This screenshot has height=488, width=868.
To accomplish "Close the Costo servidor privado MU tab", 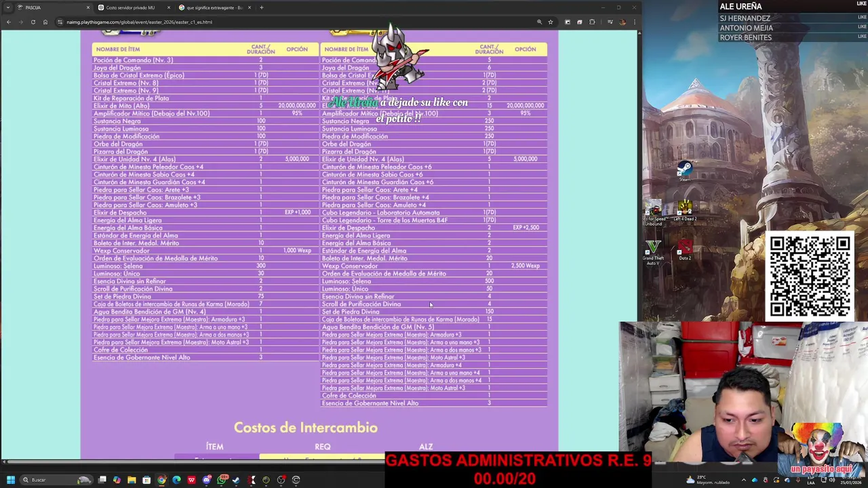I will 169,7.
